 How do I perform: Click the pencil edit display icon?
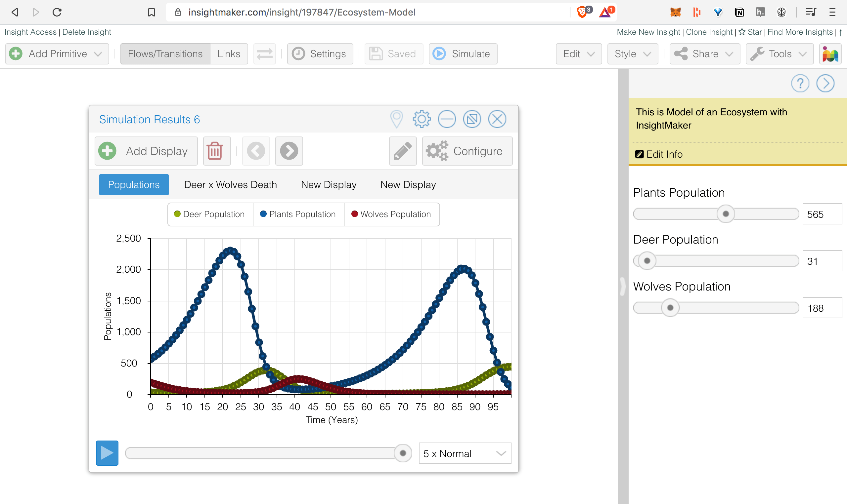(x=402, y=151)
